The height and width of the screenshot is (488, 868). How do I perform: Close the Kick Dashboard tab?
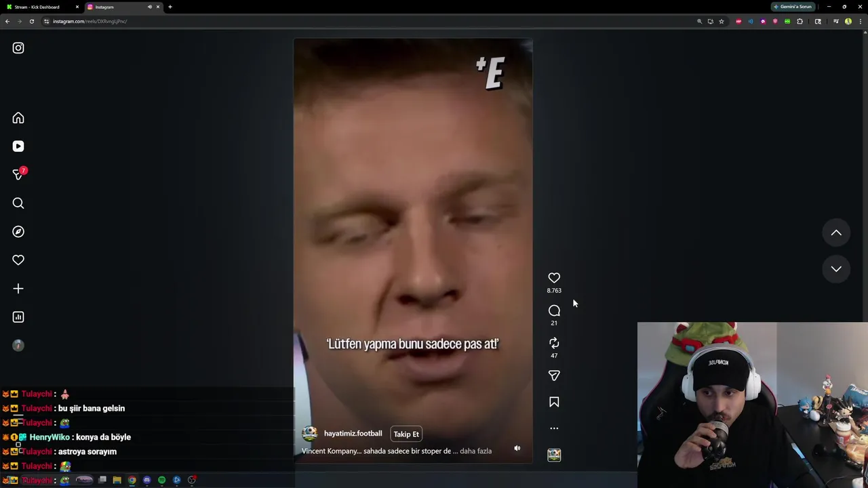click(77, 7)
